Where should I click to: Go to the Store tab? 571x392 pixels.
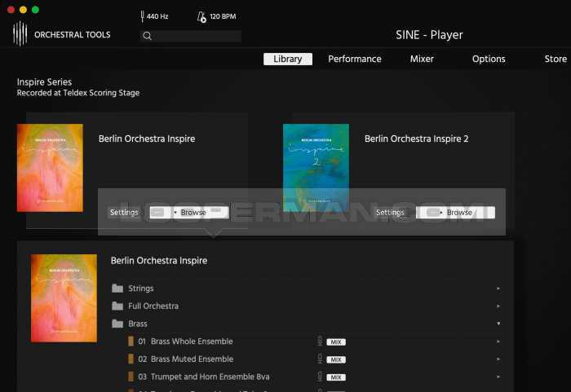(x=556, y=59)
